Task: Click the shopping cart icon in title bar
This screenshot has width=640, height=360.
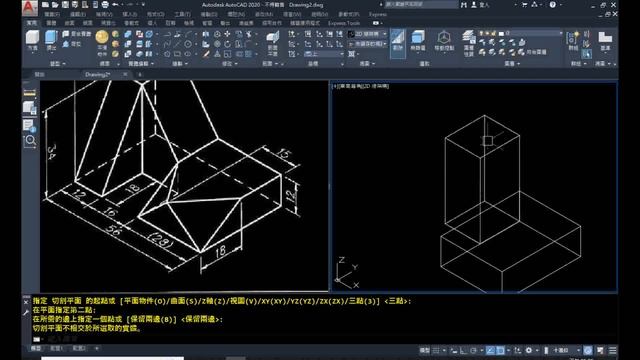Action: click(x=525, y=5)
